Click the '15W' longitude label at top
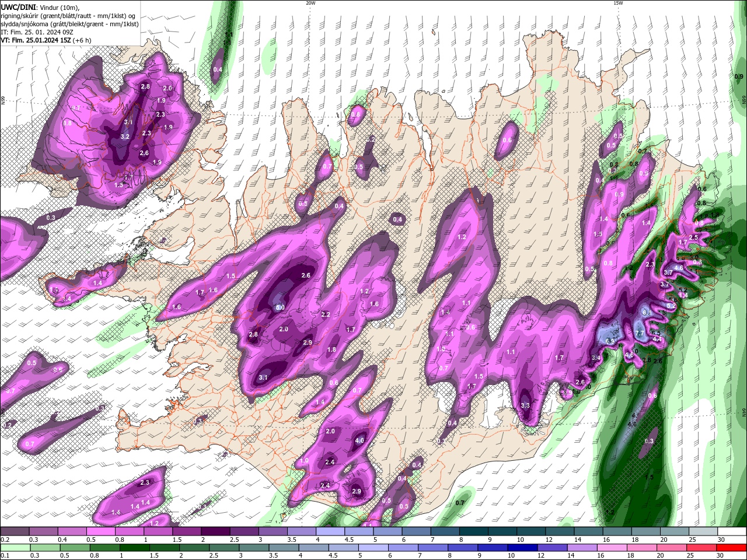Image resolution: width=747 pixels, height=560 pixels. (618, 2)
